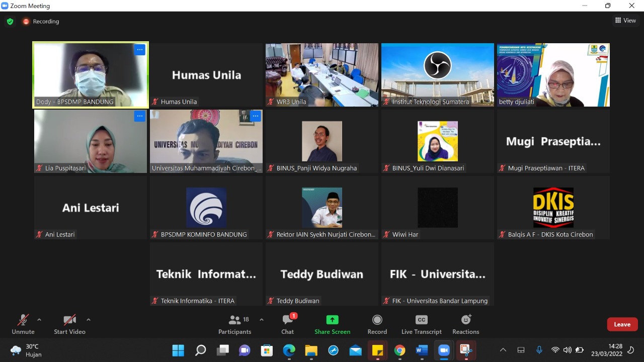Viewport: 644px width, 362px height.
Task: Show hidden system tray icons
Action: [503, 350]
